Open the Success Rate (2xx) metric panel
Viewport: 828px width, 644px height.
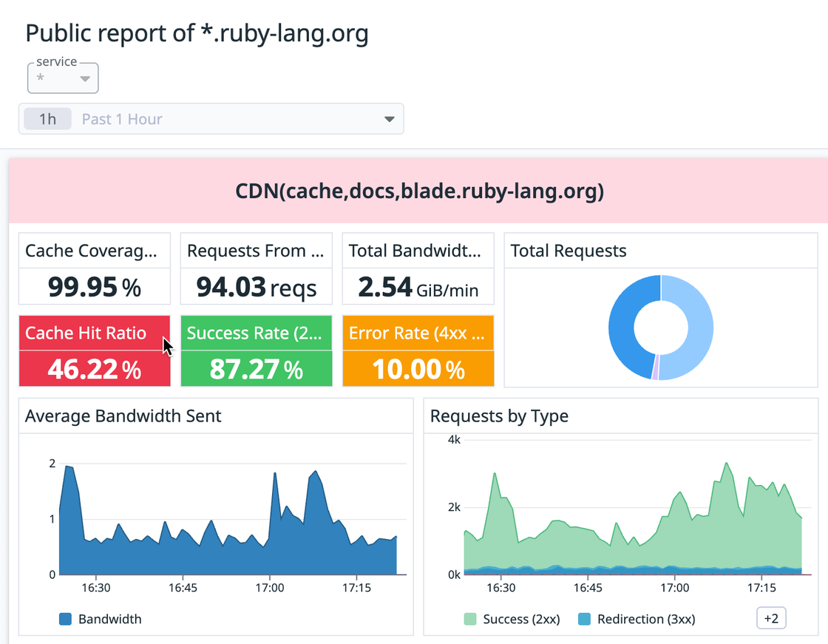click(256, 350)
